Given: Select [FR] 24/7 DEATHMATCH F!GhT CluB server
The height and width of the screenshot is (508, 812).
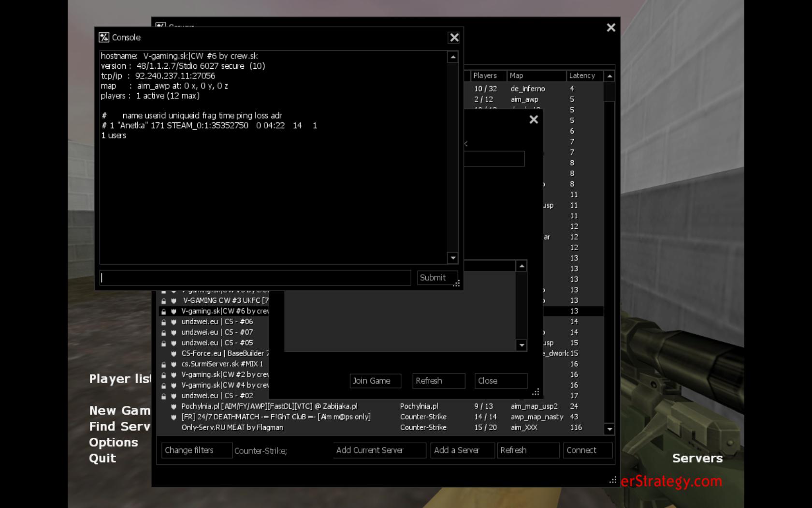Looking at the screenshot, I should click(x=381, y=417).
